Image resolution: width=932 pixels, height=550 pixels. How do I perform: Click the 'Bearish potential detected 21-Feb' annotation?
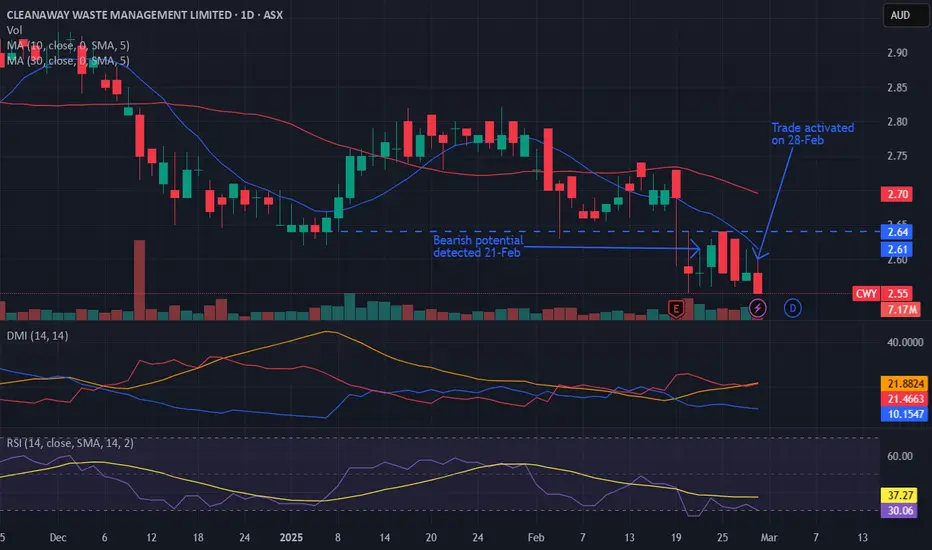478,246
